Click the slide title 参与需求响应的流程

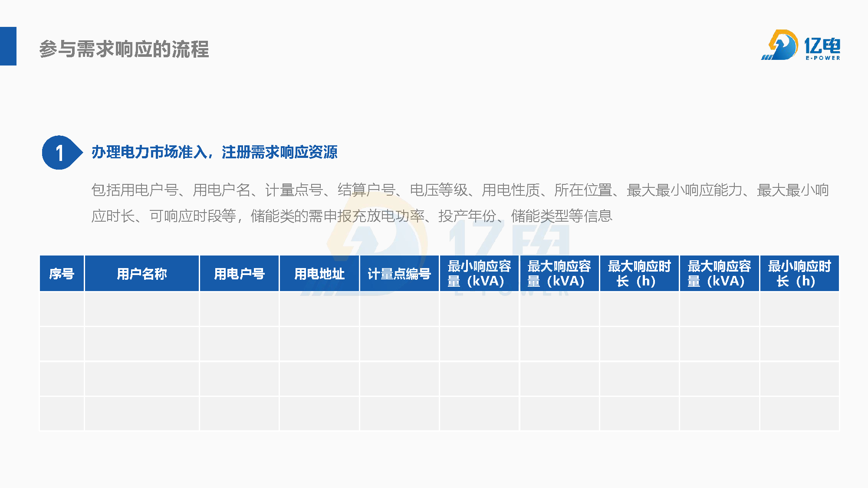[124, 49]
